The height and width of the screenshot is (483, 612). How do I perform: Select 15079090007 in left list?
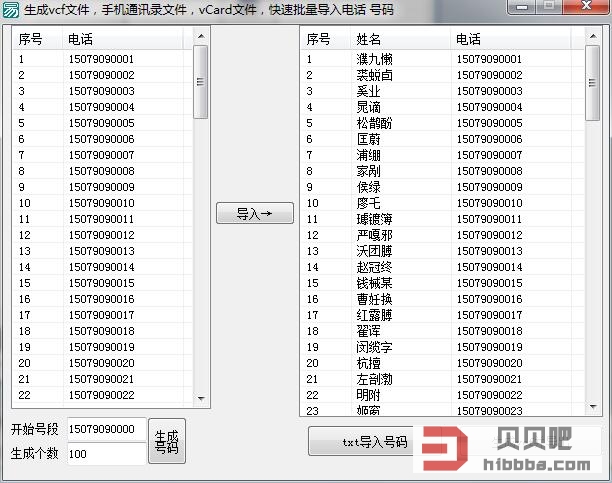pos(101,155)
